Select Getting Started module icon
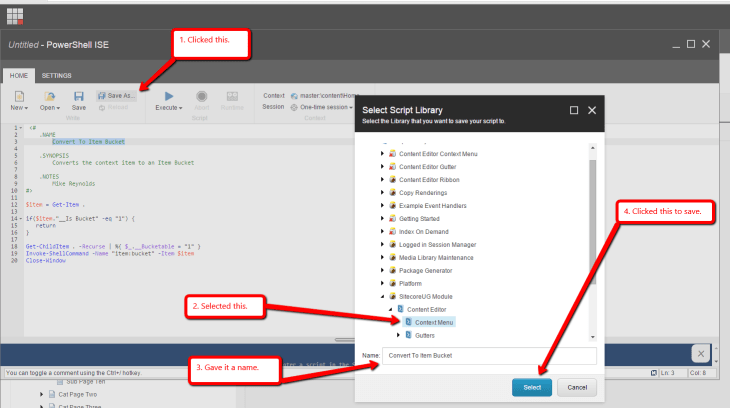Image resolution: width=730 pixels, height=408 pixels. (x=392, y=218)
